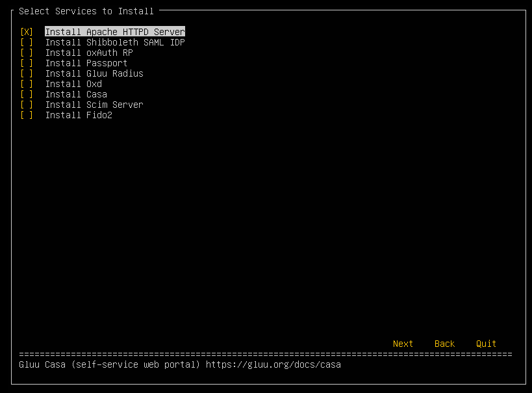Tick the Install Fido2 checkbox

click(27, 115)
